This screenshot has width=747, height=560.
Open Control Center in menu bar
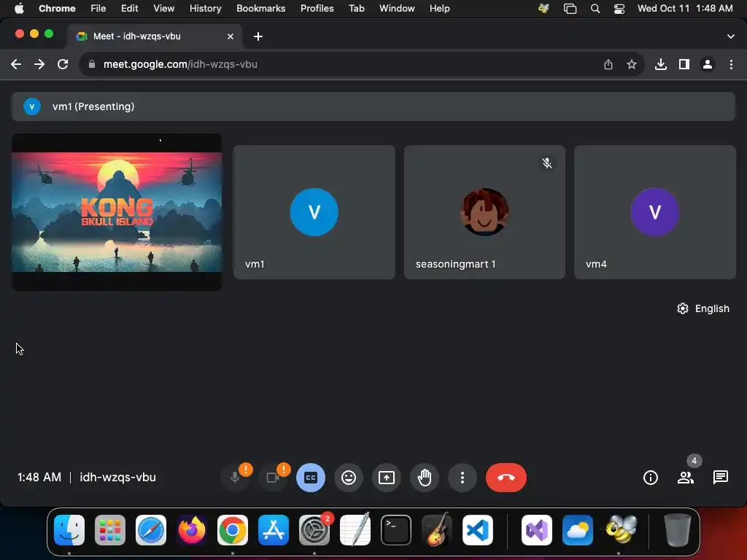click(x=619, y=8)
